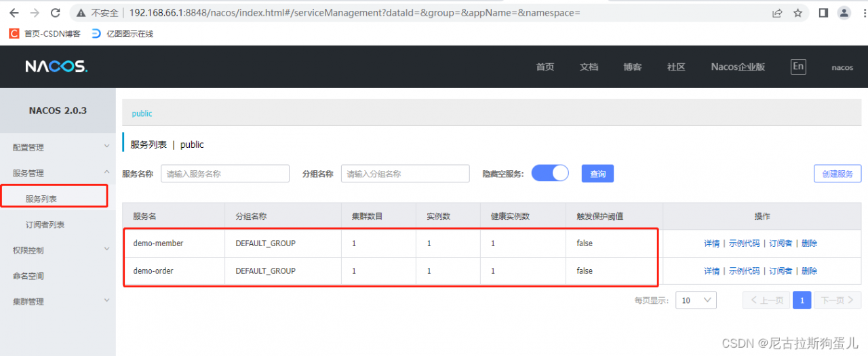Share this page via share icon
This screenshot has height=356, width=868.
[x=777, y=13]
